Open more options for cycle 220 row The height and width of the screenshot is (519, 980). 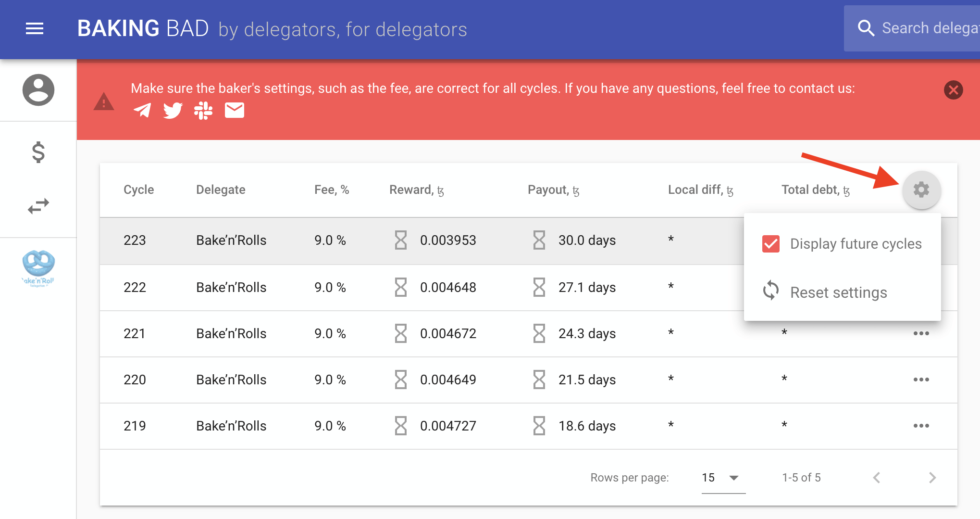pos(921,380)
